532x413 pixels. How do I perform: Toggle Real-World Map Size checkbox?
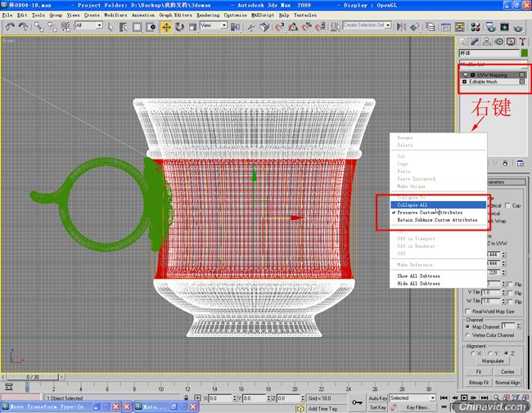[468, 311]
